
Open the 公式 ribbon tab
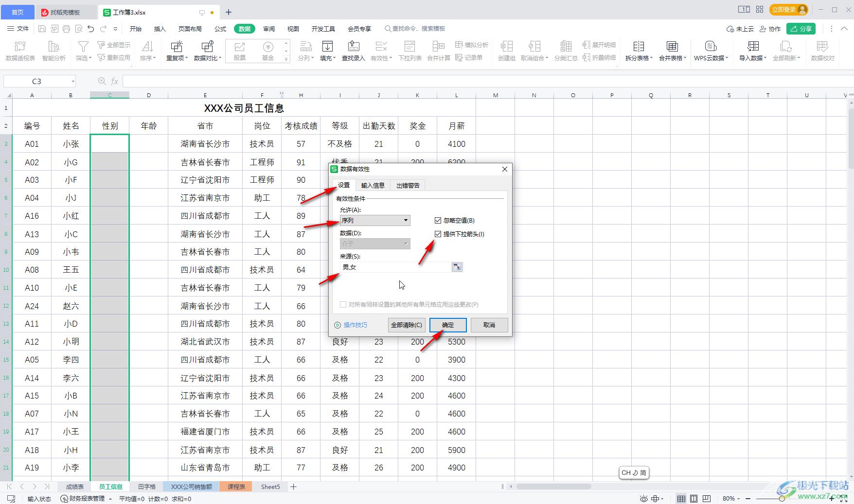[220, 29]
